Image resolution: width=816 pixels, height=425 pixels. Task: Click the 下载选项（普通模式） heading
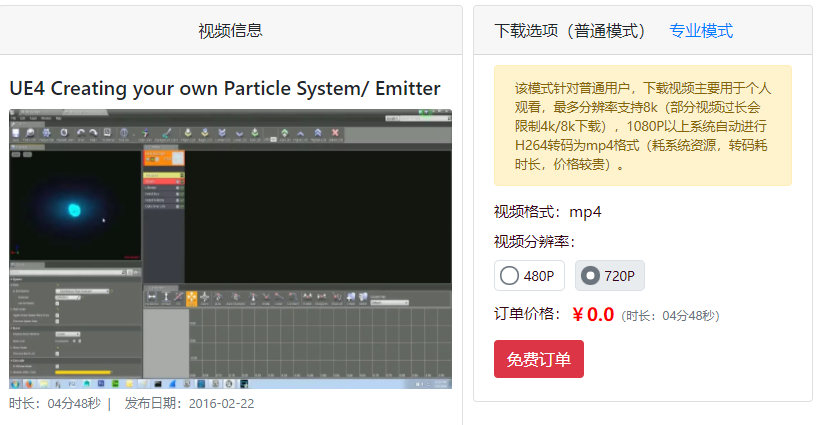pyautogui.click(x=570, y=31)
